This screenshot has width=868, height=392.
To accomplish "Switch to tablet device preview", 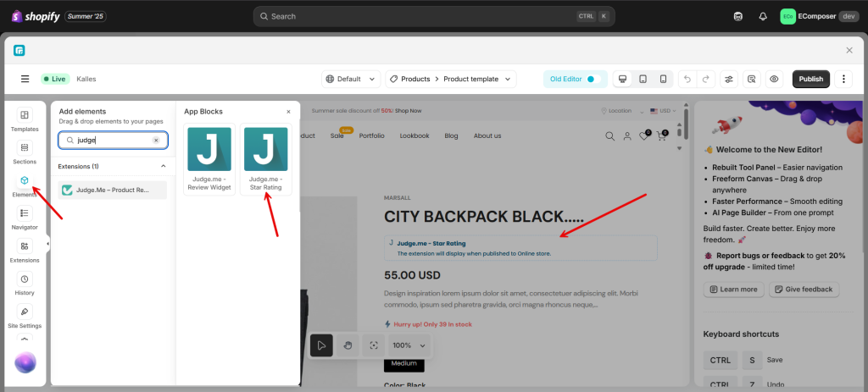I will click(x=643, y=79).
